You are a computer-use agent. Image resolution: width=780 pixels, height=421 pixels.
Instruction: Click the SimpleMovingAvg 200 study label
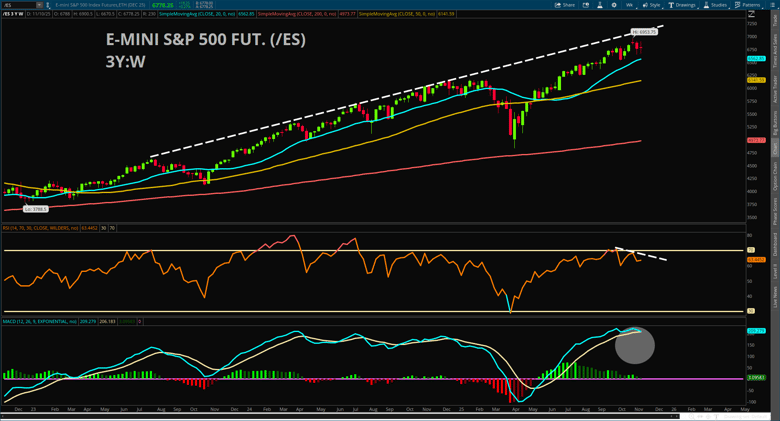297,14
